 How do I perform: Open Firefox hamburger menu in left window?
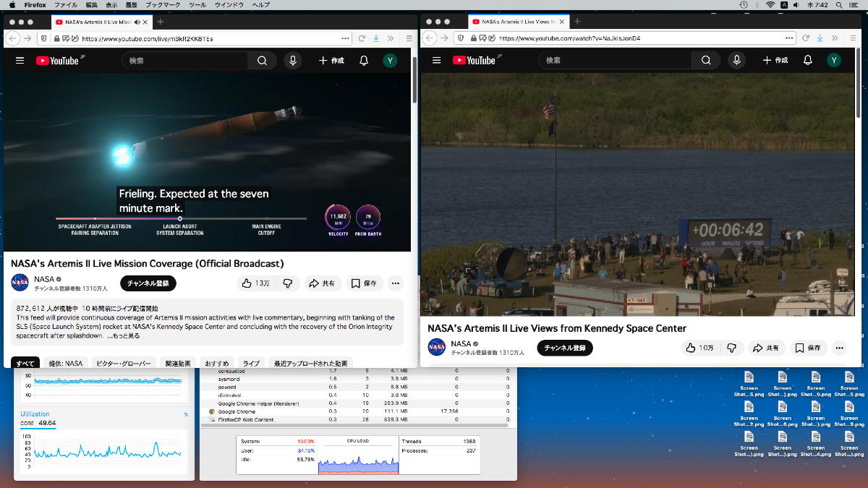click(x=409, y=38)
